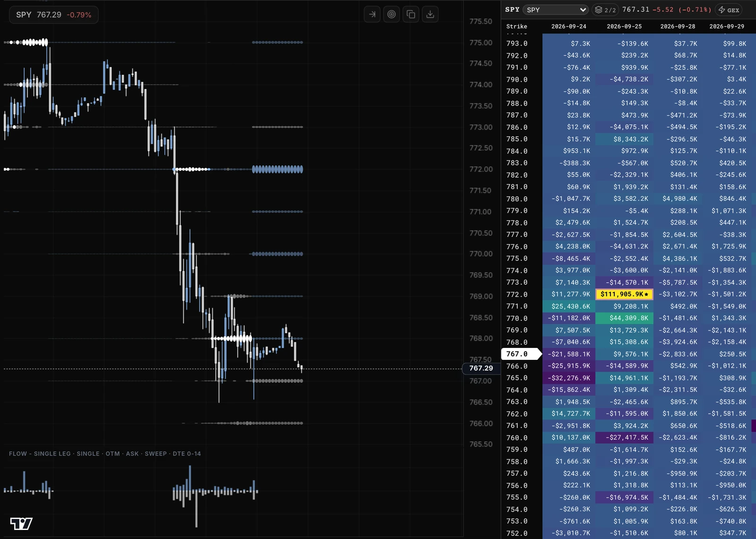
Task: Click the $939.9K cell at strike 791
Action: tap(624, 68)
